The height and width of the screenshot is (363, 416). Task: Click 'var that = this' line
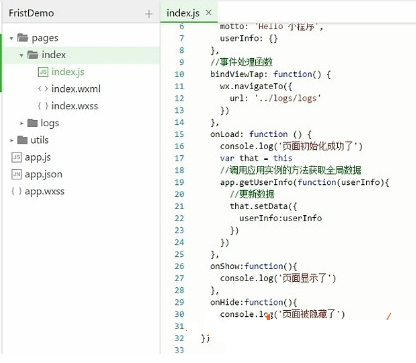256,158
